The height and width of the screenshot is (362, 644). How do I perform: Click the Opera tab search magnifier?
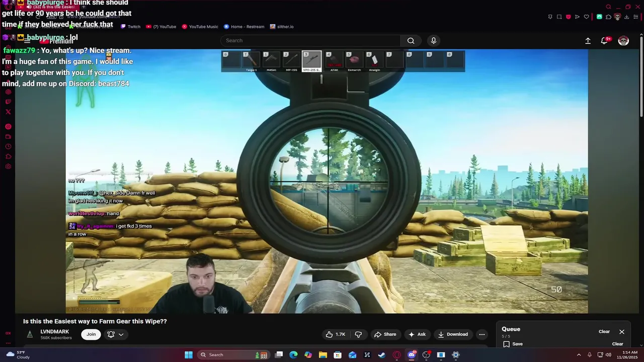[x=608, y=7]
